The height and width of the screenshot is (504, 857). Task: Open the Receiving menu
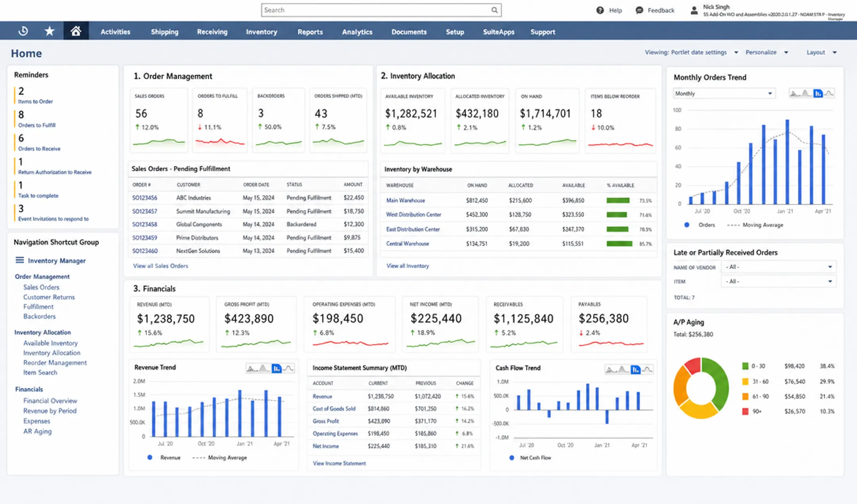coord(212,32)
